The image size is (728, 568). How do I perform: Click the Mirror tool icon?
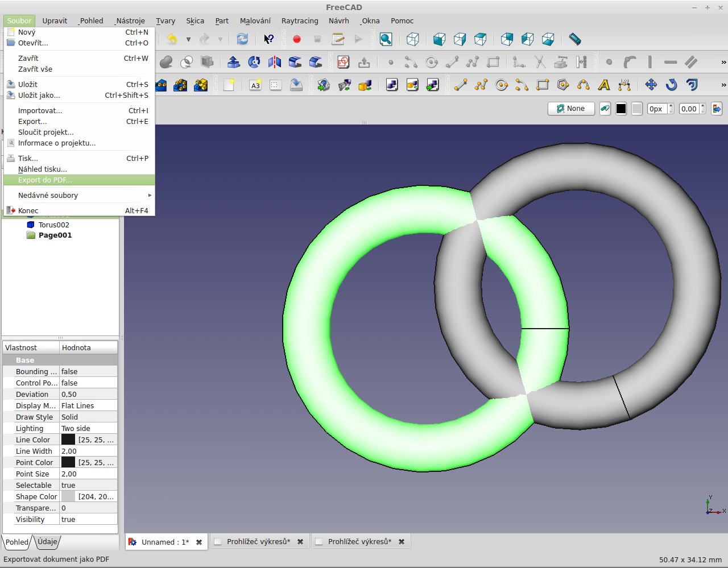point(275,62)
